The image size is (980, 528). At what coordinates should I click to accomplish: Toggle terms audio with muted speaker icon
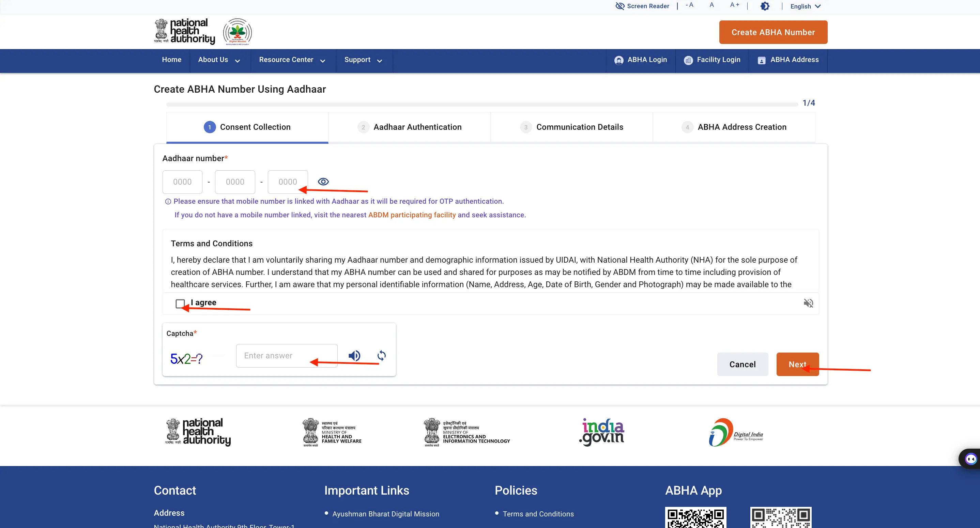pyautogui.click(x=808, y=303)
